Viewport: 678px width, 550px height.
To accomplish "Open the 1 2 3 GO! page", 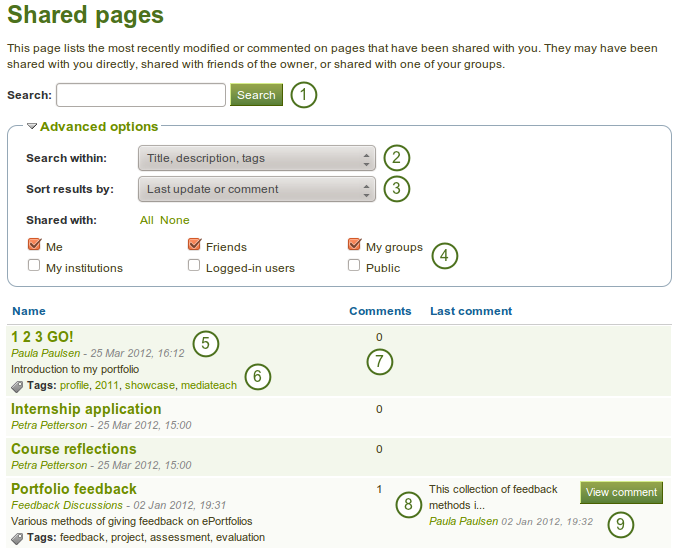I will coord(42,337).
